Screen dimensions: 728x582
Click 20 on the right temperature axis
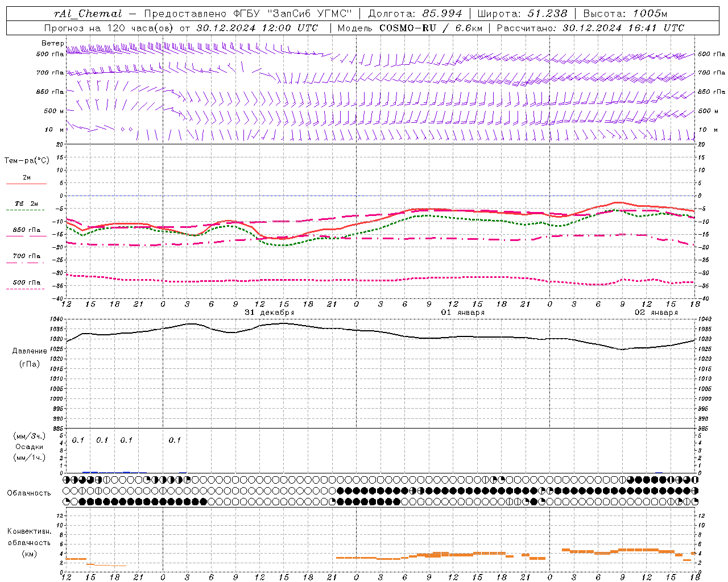pos(701,144)
